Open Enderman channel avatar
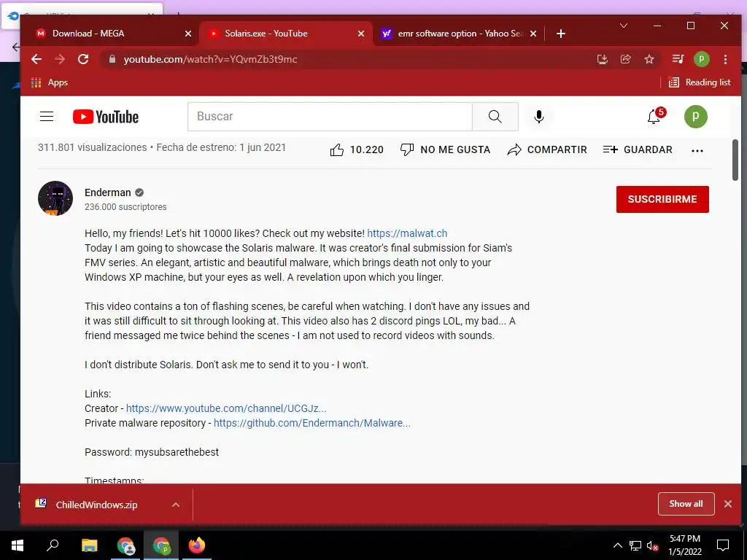 point(55,198)
